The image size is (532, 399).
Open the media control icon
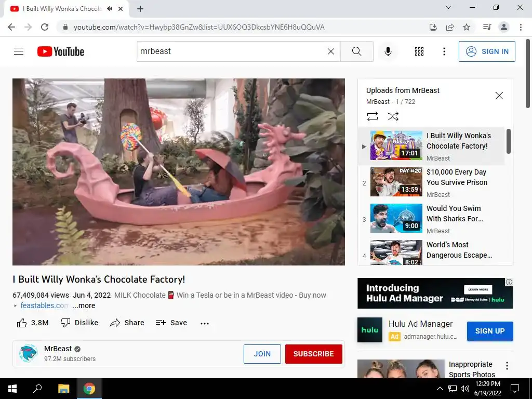click(x=487, y=27)
